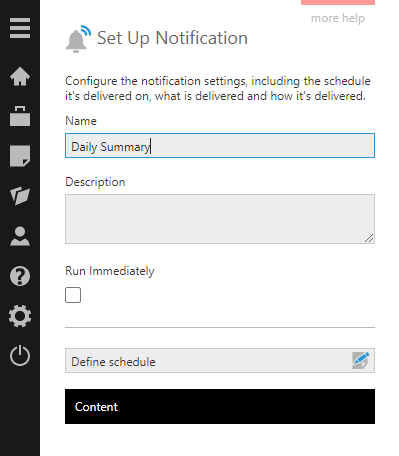Select the sticky note icon in sidebar
The width and height of the screenshot is (399, 456).
pos(20,156)
